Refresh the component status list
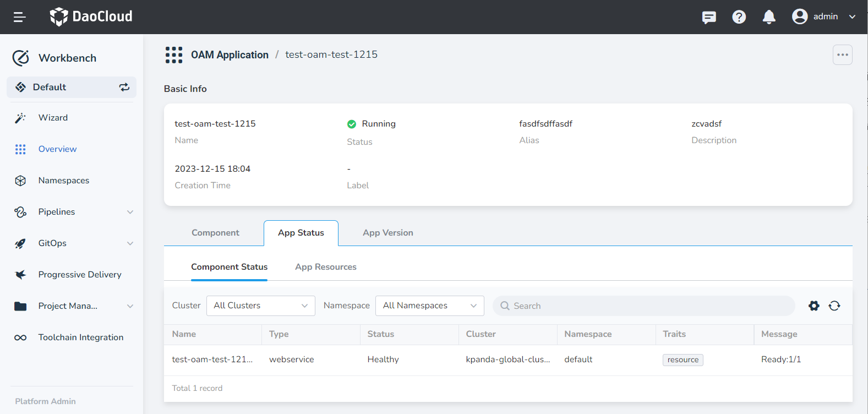868x414 pixels. pyautogui.click(x=834, y=306)
